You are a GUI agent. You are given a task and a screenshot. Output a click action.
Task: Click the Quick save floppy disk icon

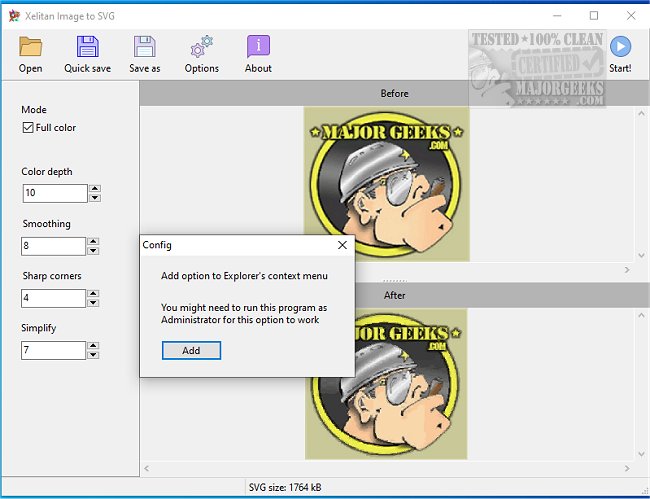pos(87,46)
